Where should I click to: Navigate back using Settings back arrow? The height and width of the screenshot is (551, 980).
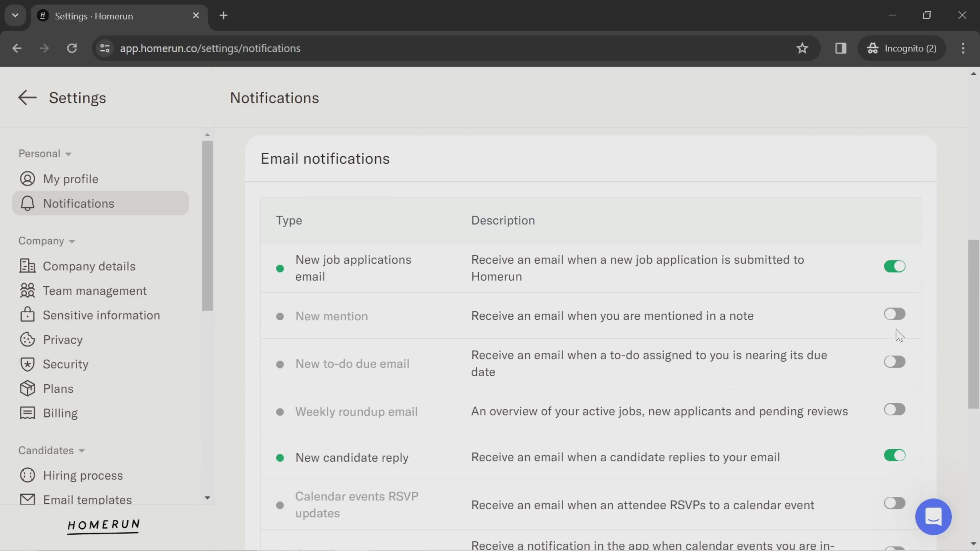(x=26, y=97)
